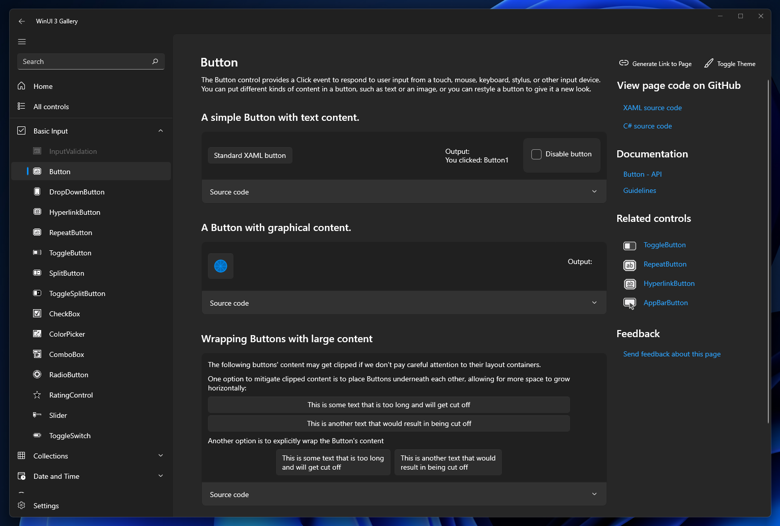Click the AppBarButton related control icon
The width and height of the screenshot is (780, 526).
(630, 303)
